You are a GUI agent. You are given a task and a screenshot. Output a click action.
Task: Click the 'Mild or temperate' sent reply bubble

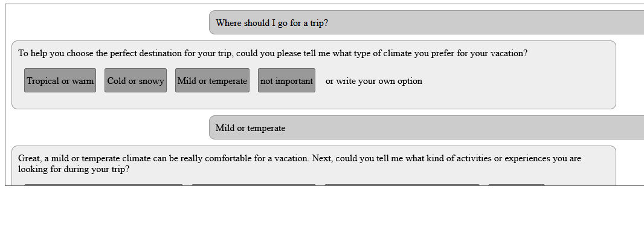250,128
